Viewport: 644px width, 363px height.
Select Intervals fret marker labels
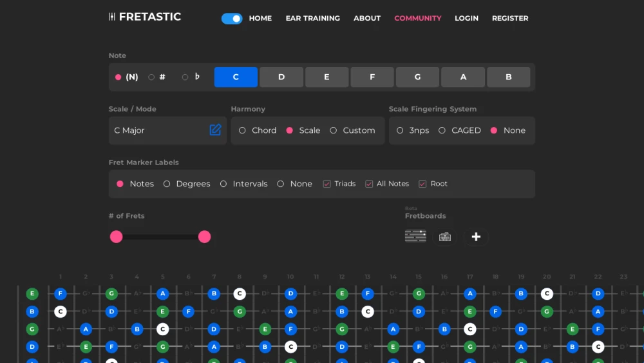point(223,184)
